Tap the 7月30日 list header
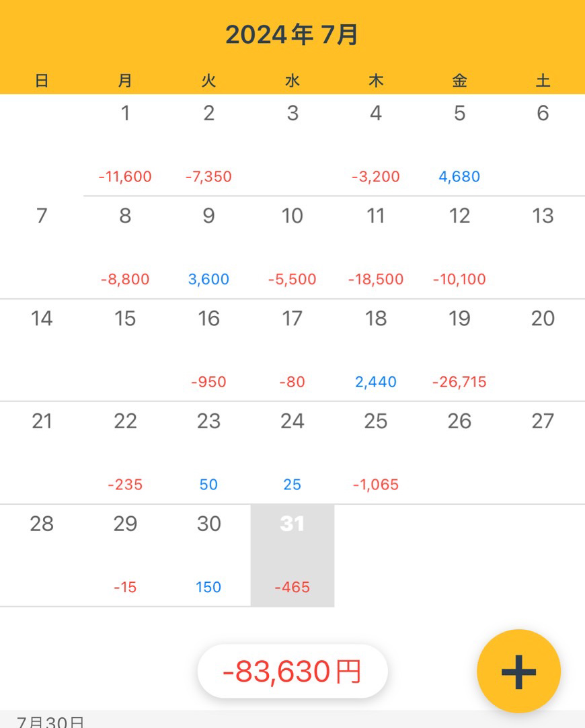The width and height of the screenshot is (585, 728). pyautogui.click(x=50, y=721)
